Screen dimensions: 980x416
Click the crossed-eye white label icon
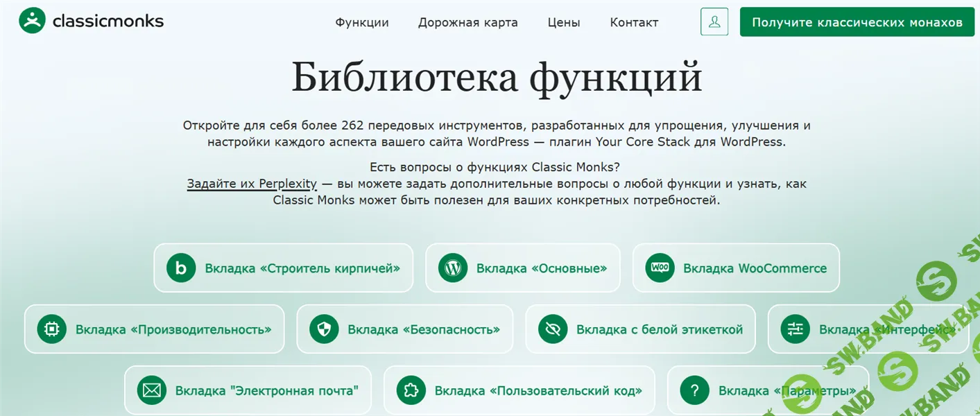pos(553,329)
